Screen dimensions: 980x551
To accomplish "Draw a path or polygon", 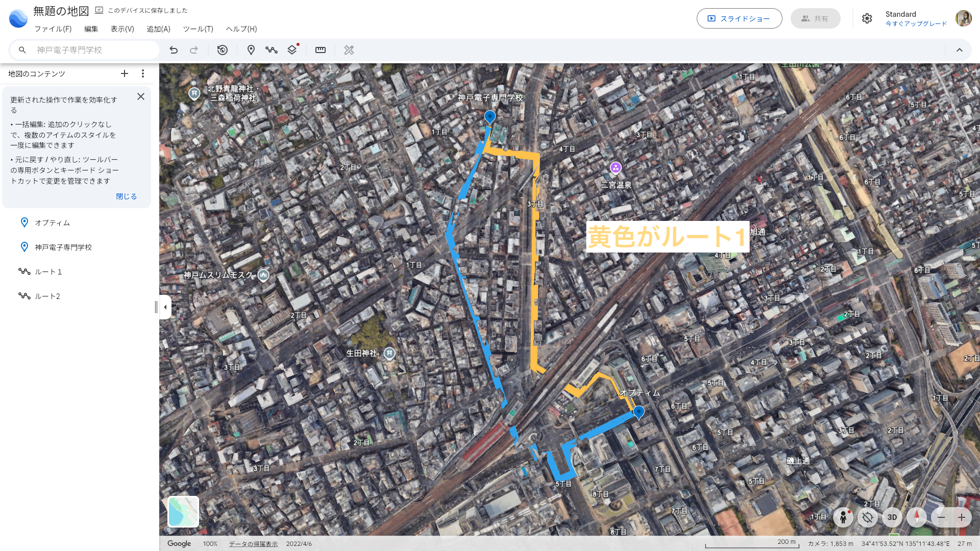I will (x=272, y=50).
